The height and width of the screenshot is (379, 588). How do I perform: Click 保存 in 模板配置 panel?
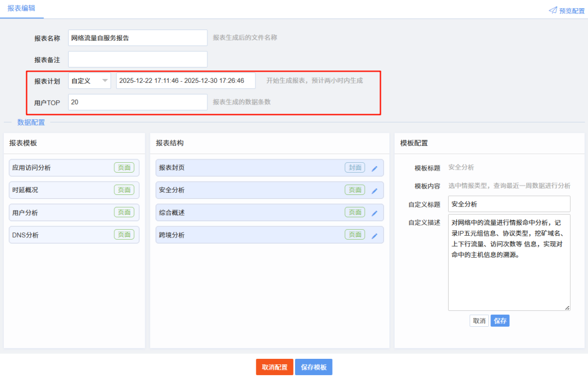(x=500, y=321)
